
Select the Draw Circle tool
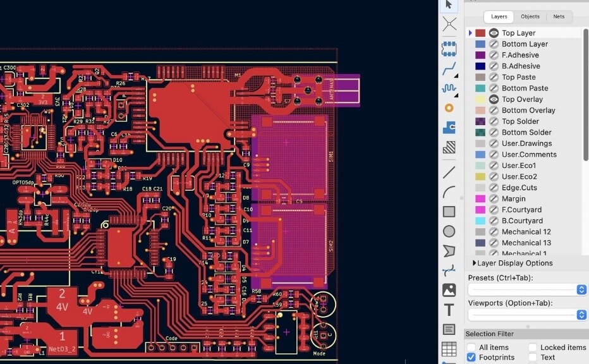pyautogui.click(x=449, y=231)
